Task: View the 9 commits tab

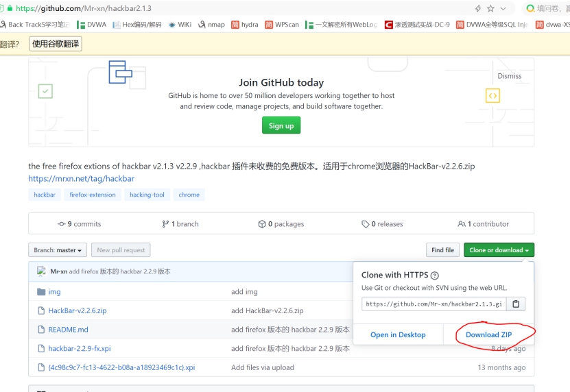Action: 80,224
